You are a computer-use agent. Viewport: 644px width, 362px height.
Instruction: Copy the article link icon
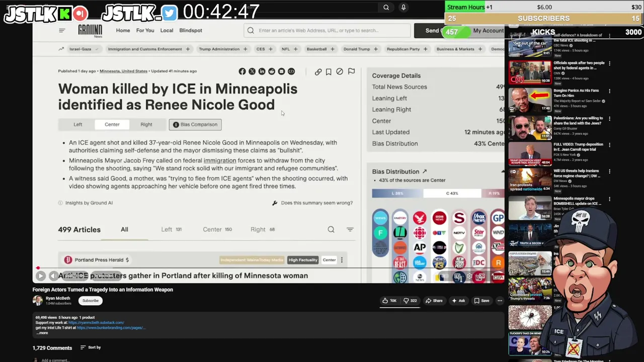click(x=318, y=72)
